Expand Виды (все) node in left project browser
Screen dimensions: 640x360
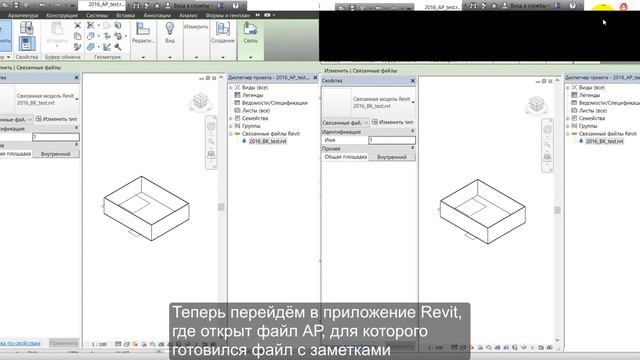[x=231, y=87]
